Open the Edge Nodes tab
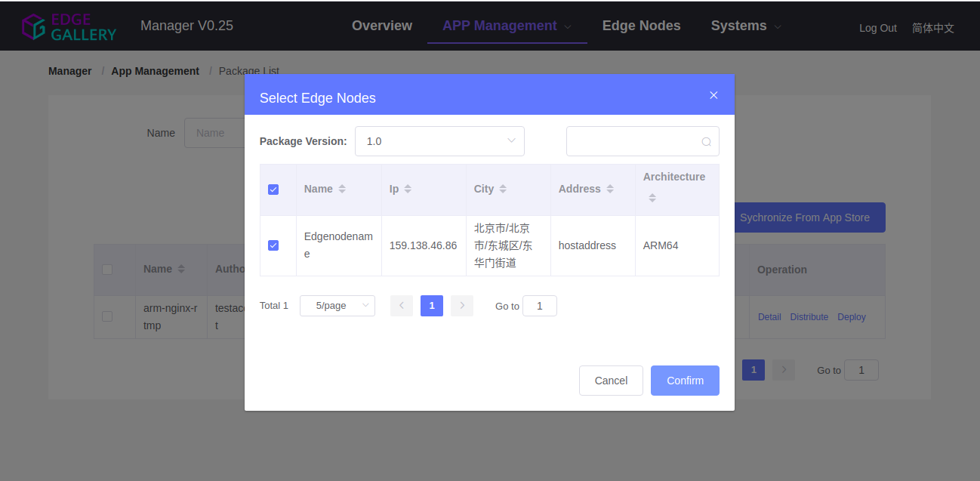The image size is (980, 481). [641, 26]
